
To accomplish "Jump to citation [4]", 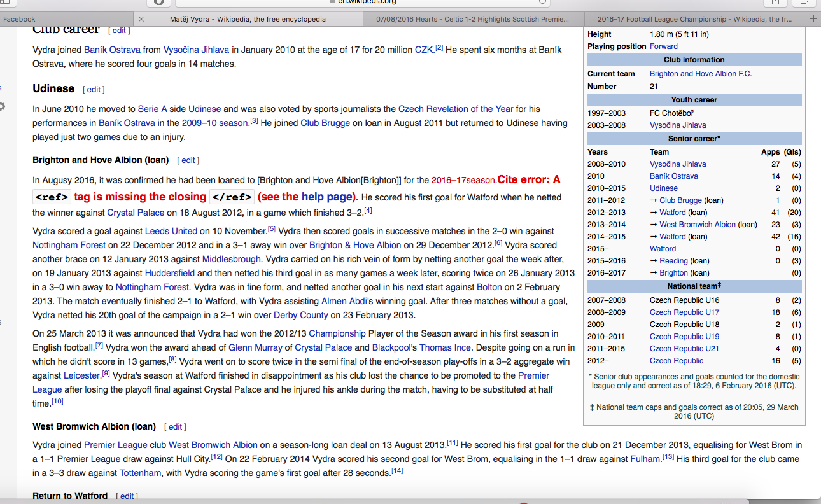I will (x=368, y=210).
